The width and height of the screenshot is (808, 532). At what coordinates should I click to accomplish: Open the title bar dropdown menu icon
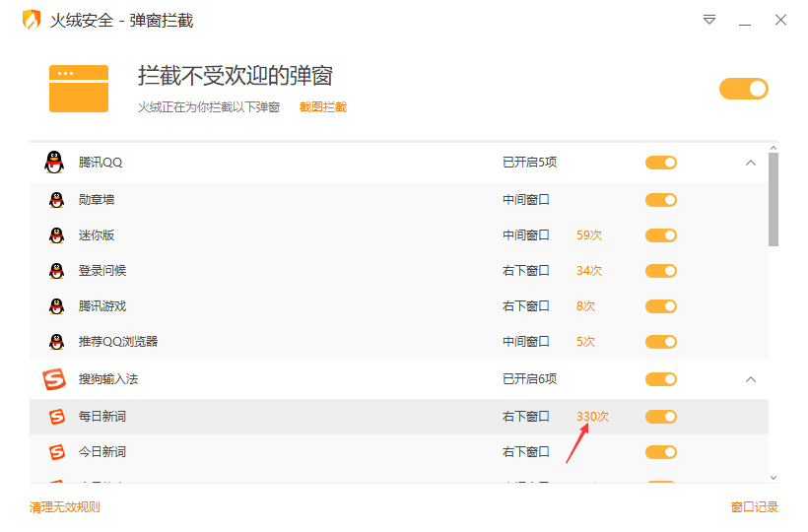[709, 20]
